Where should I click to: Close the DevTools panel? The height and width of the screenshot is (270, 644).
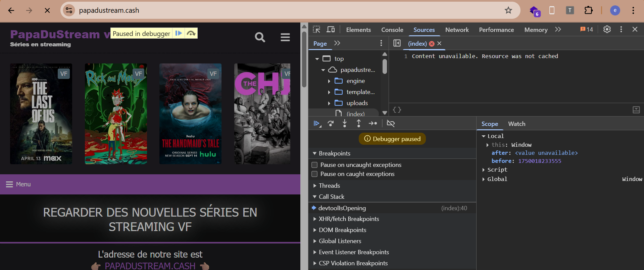point(635,30)
